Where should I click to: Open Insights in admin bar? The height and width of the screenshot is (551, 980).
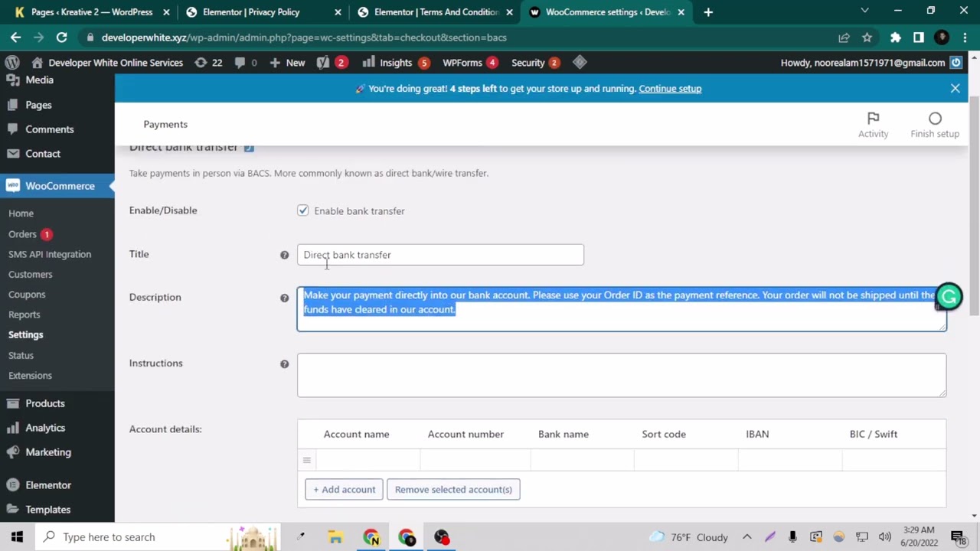click(396, 63)
